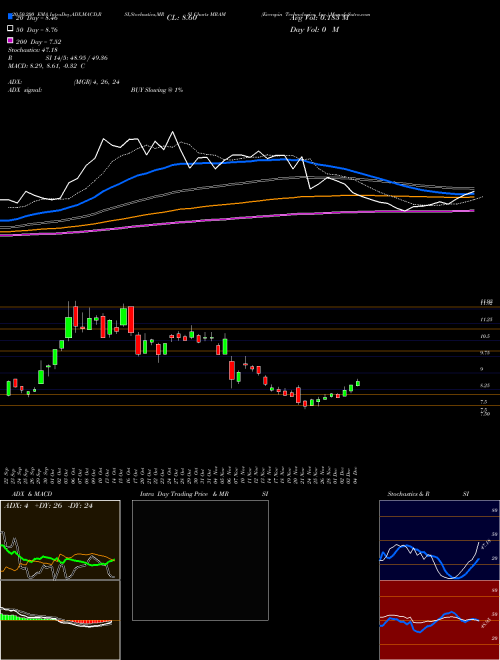Click the blue Stochastics chart panel
The height and width of the screenshot is (660, 500).
(439, 540)
